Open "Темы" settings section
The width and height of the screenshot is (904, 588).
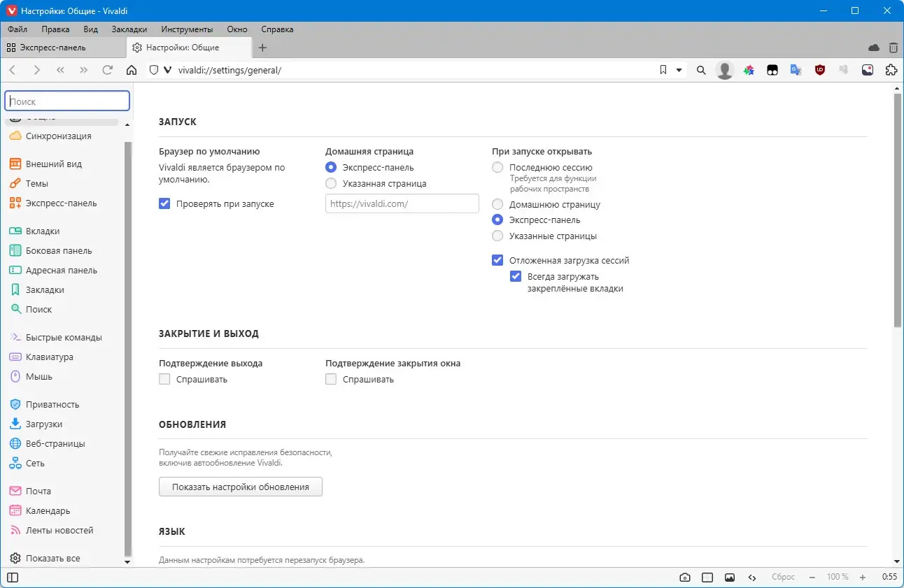[x=37, y=184]
